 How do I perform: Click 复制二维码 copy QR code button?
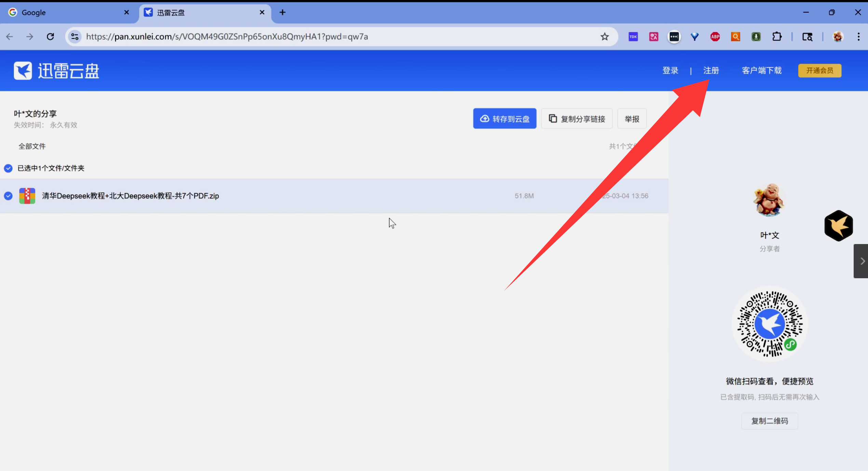[x=770, y=421]
